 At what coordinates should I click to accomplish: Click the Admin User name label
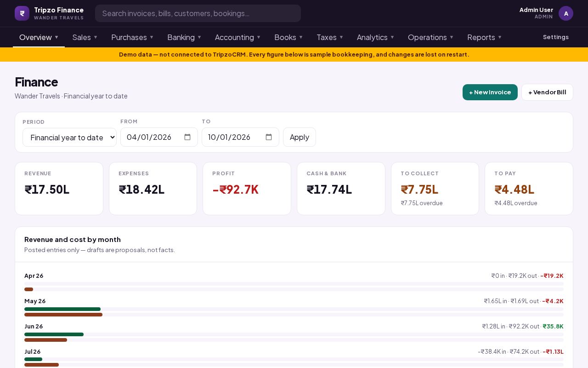click(x=536, y=10)
